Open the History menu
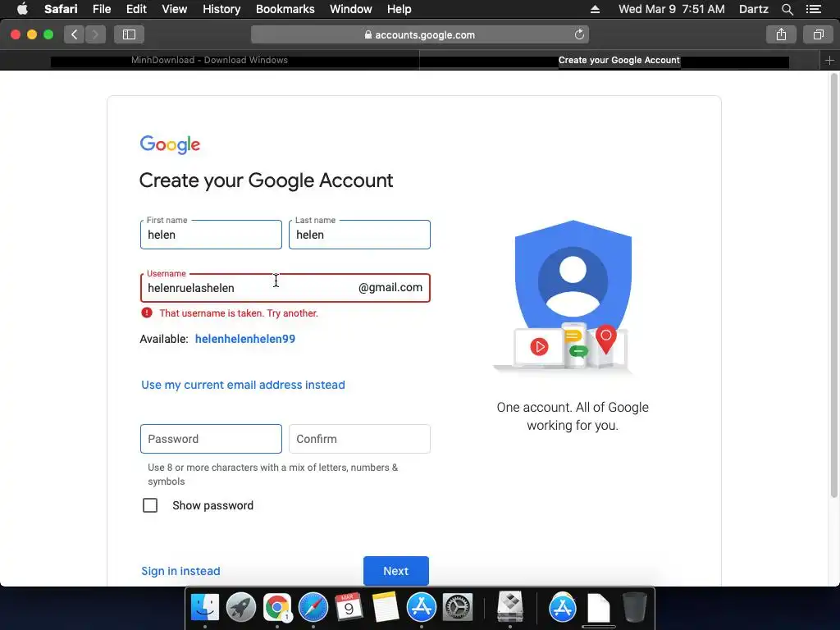840x630 pixels. [221, 9]
